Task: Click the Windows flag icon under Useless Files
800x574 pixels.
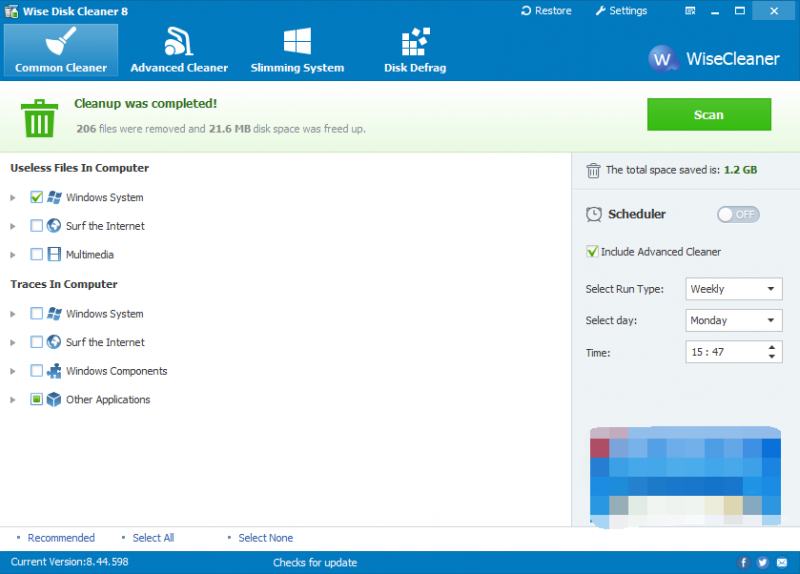Action: pos(54,197)
